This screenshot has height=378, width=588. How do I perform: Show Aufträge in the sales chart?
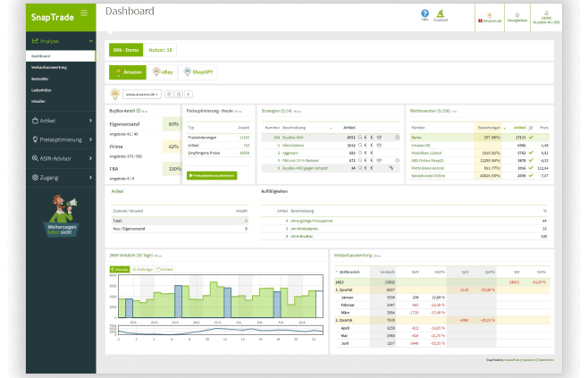pos(142,269)
